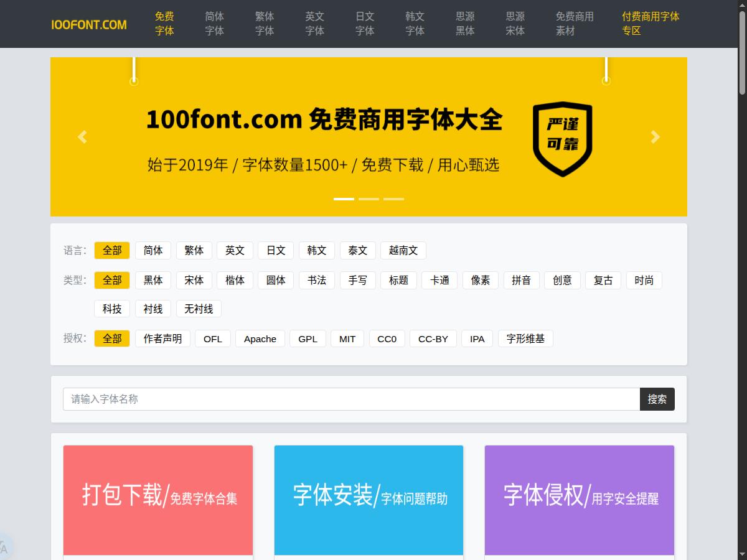The image size is (747, 560).
Task: Toggle the 书法 font type filter
Action: point(316,280)
